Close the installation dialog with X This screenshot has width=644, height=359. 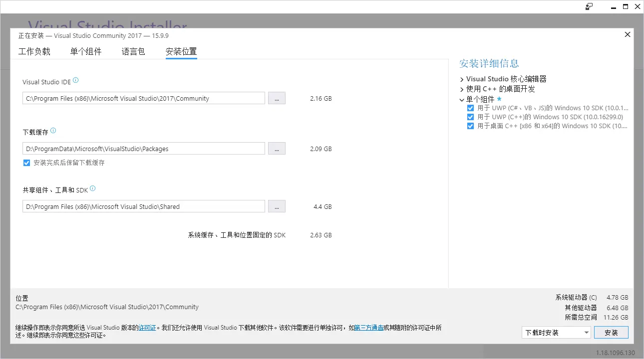[628, 34]
